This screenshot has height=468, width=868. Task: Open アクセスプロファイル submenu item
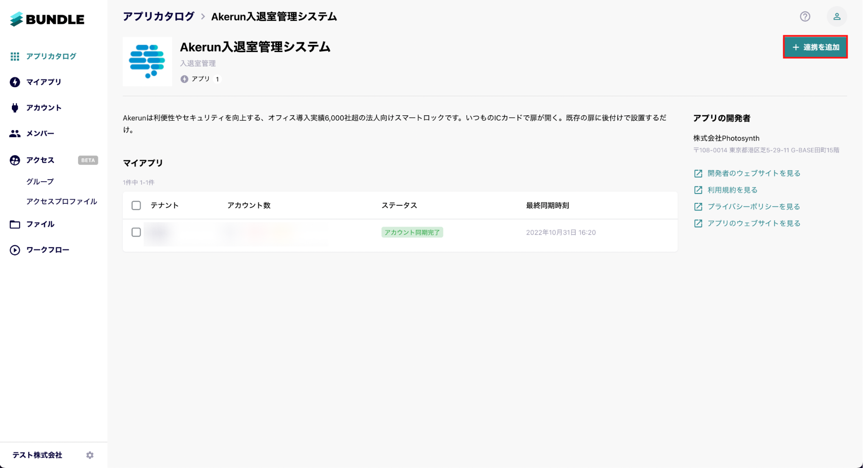pyautogui.click(x=61, y=202)
